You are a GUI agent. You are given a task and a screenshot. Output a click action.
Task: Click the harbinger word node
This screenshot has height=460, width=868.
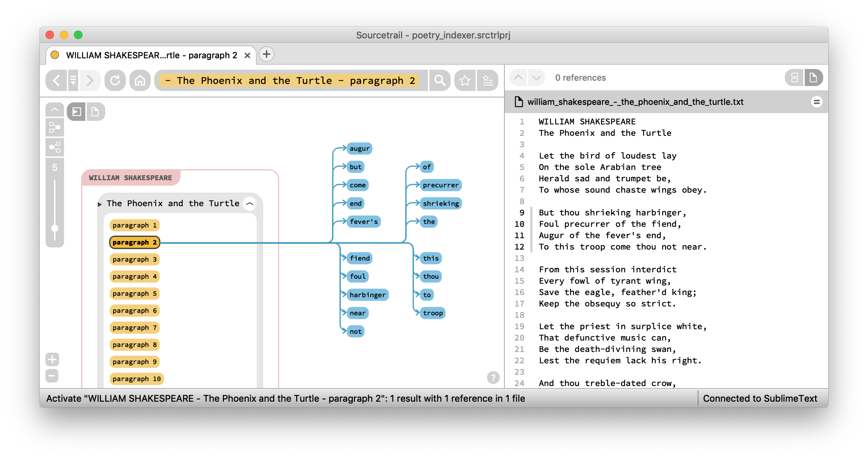pyautogui.click(x=367, y=295)
